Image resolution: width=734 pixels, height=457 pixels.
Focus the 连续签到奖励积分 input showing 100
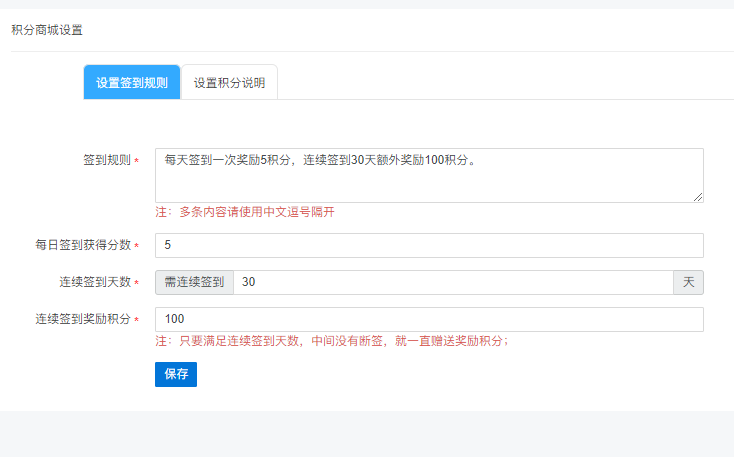(x=429, y=319)
